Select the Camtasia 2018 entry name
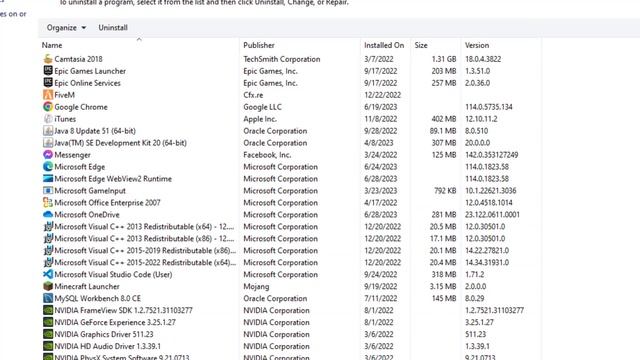Image resolution: width=640 pixels, height=360 pixels. (78, 59)
